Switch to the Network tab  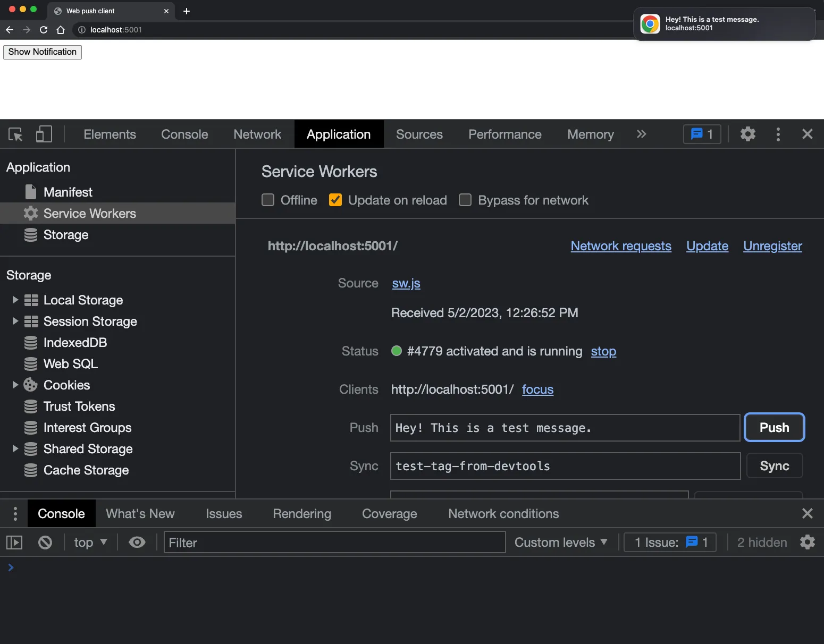coord(257,134)
